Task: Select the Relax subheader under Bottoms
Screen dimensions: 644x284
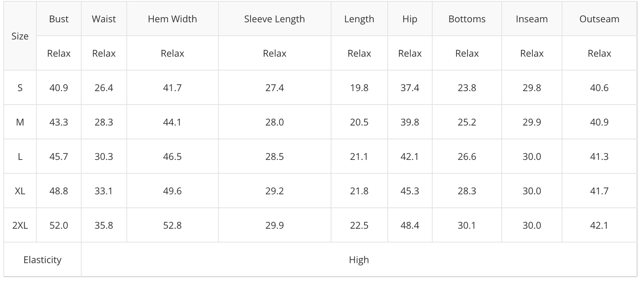Action: (x=467, y=53)
